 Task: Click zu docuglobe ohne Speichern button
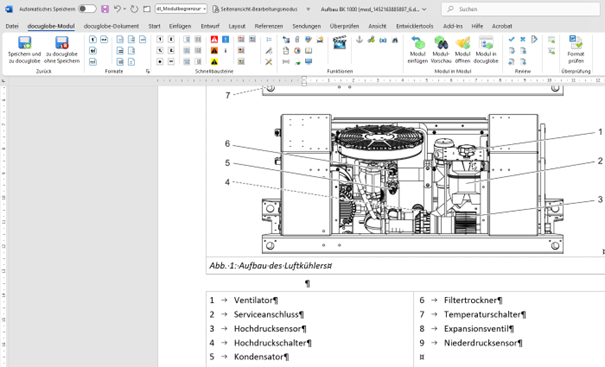click(x=62, y=50)
